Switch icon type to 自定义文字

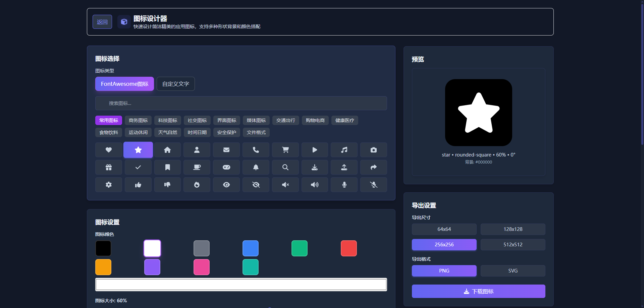[176, 84]
